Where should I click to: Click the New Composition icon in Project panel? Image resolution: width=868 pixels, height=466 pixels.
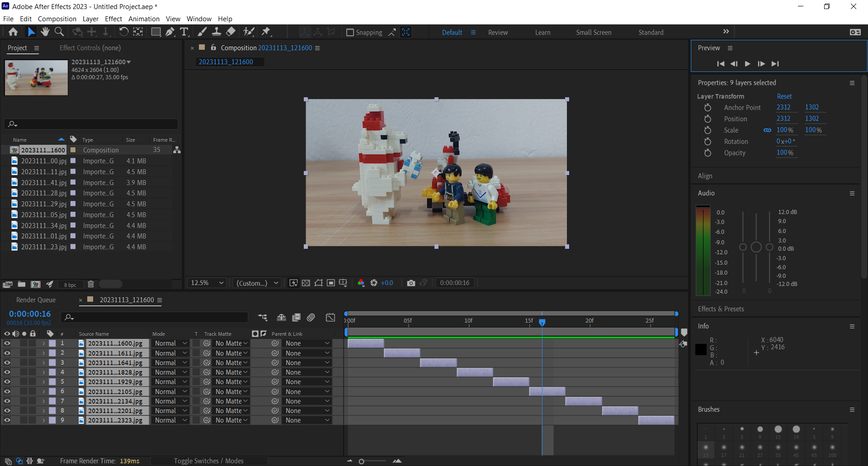pos(36,284)
